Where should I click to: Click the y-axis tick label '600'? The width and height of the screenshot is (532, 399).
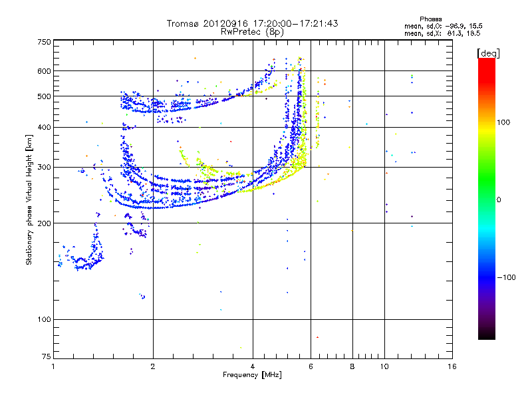45,71
